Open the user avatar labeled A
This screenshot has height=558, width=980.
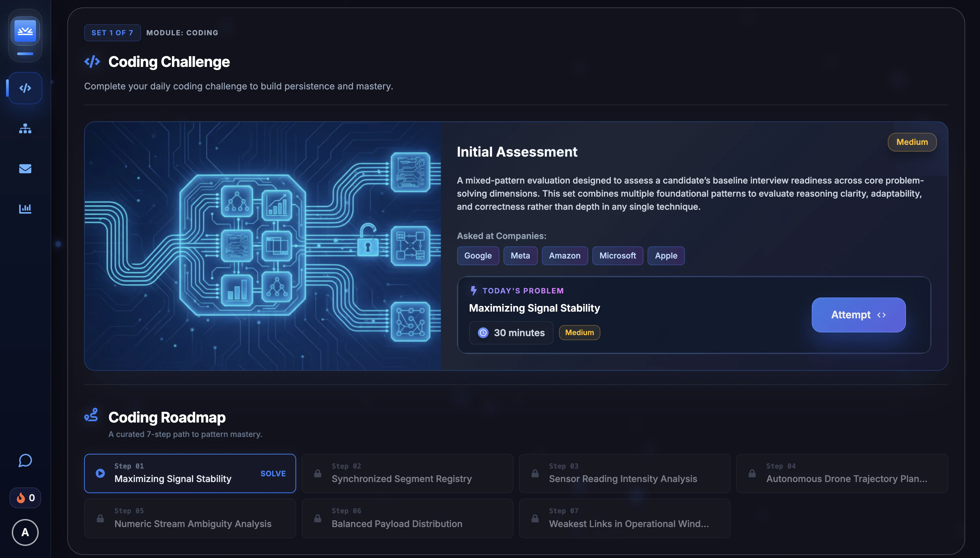coord(25,532)
